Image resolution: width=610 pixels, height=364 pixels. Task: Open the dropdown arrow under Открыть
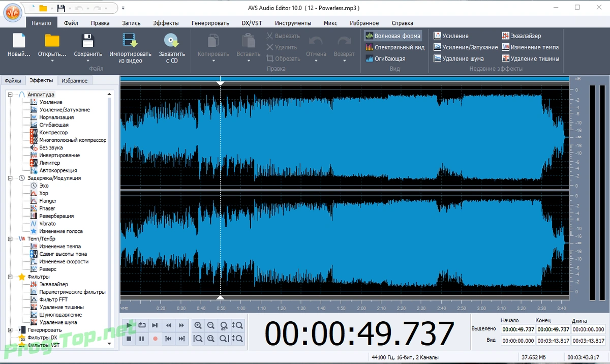(52, 62)
